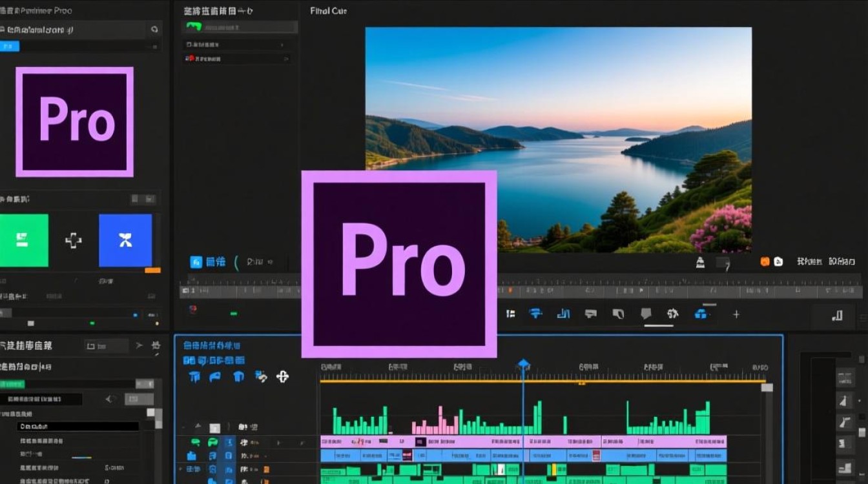Click the blue folder icon in the second track header
This screenshot has width=868, height=484.
coord(192,456)
